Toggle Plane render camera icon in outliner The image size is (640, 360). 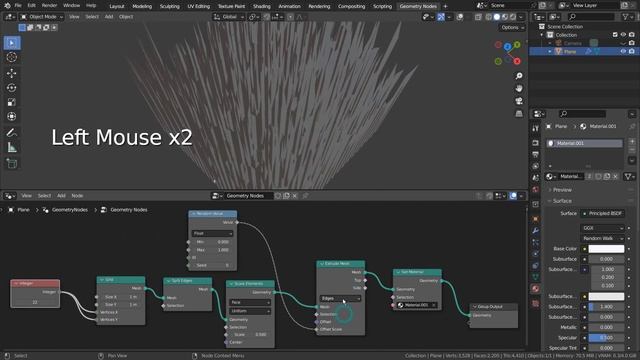(631, 51)
